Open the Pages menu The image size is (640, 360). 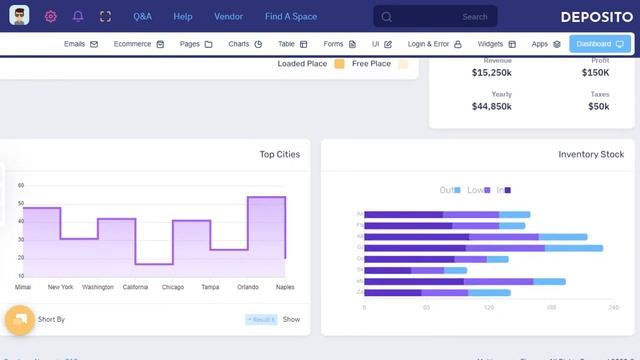[x=196, y=44]
